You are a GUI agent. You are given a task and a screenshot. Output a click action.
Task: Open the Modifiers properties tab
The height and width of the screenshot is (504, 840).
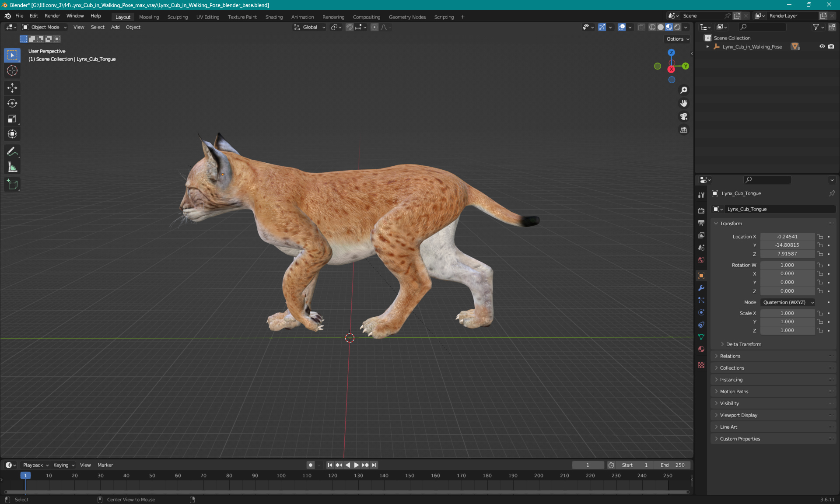[701, 288]
